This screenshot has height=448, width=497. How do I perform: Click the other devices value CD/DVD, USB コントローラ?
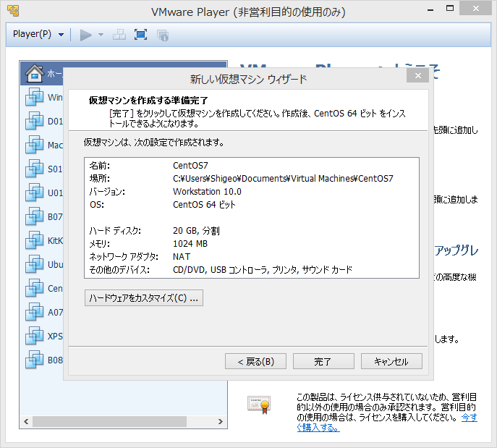coord(263,270)
